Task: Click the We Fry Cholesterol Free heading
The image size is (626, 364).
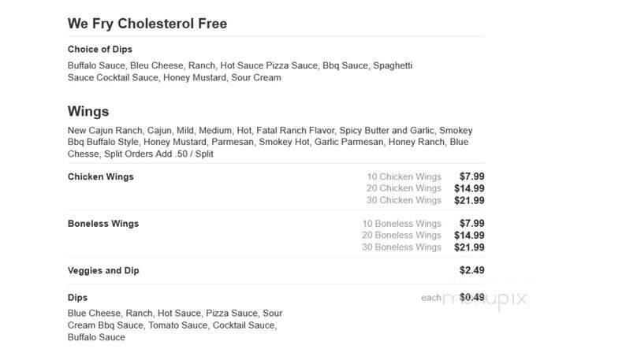Action: click(147, 24)
